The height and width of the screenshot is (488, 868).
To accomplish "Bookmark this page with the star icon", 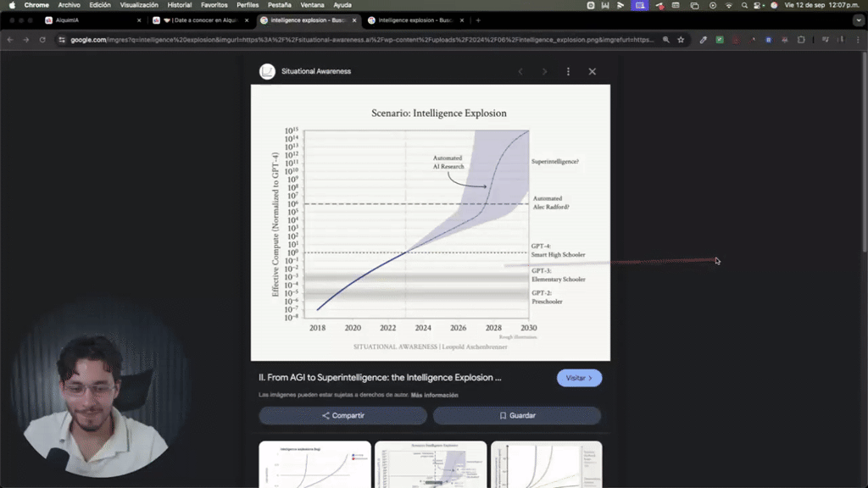I will click(x=681, y=40).
